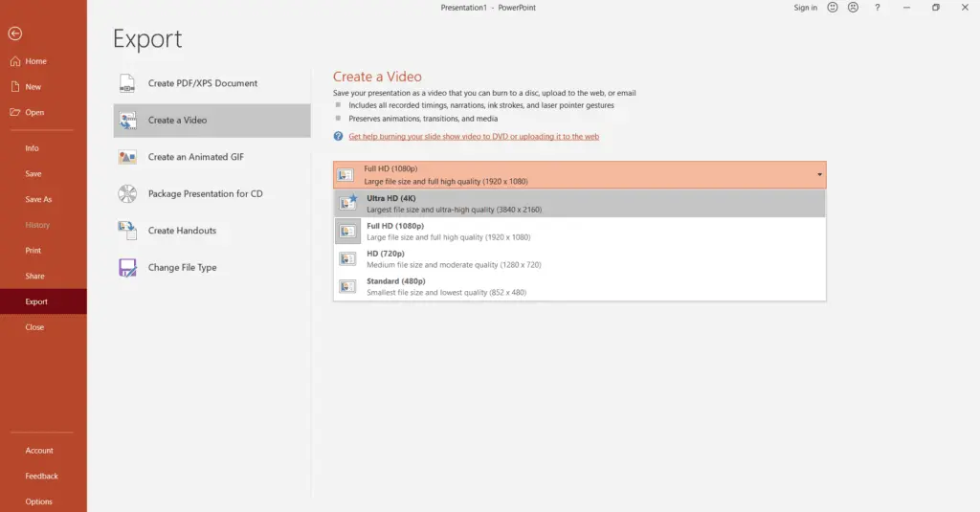Image resolution: width=980 pixels, height=512 pixels.
Task: Select Package Presentation for CD option
Action: 212,194
